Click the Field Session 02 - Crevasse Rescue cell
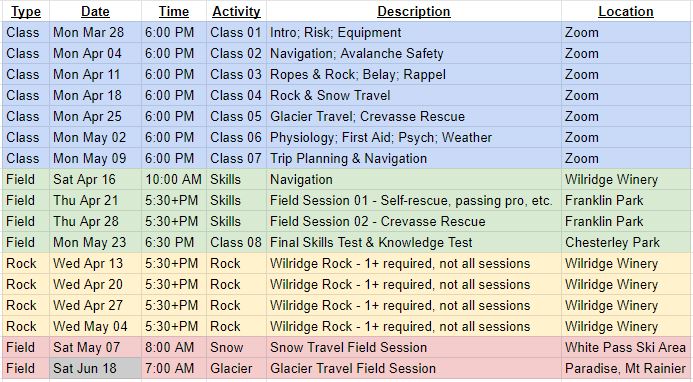Viewport: 693px width, 382px height. tap(414, 222)
